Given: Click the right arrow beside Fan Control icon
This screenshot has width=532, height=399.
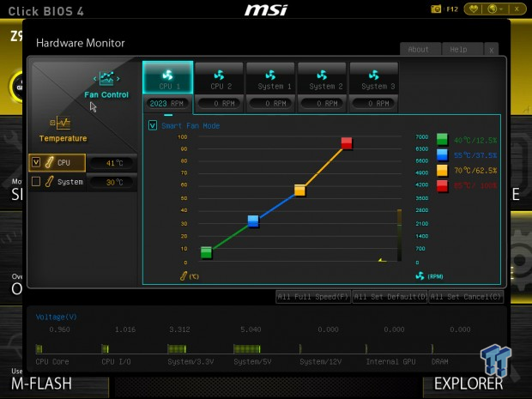Looking at the screenshot, I should (118, 79).
